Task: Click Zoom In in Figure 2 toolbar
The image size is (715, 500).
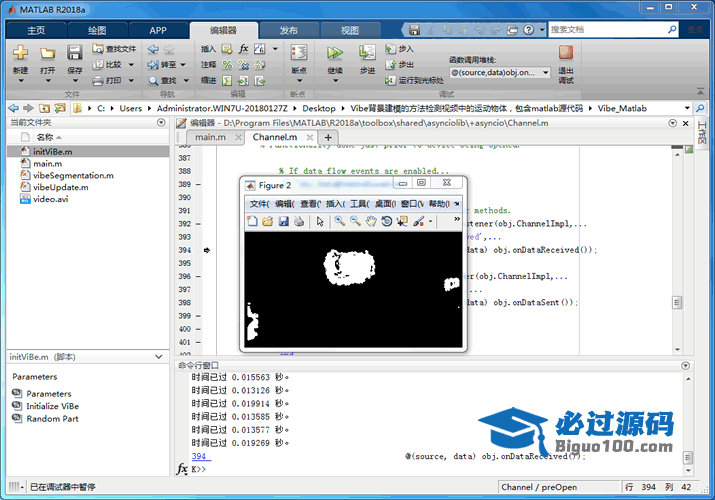Action: (x=340, y=222)
